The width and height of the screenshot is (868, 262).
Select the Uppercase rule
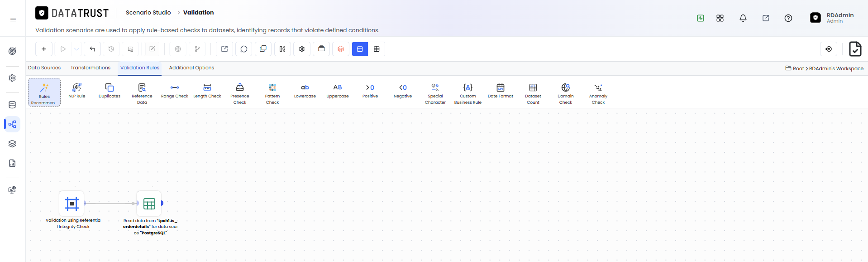coord(338,90)
